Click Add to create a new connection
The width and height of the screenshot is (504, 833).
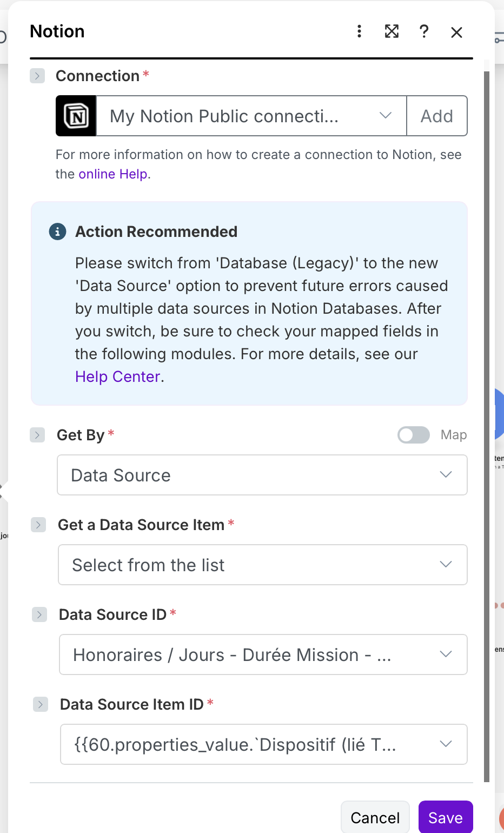(x=437, y=116)
